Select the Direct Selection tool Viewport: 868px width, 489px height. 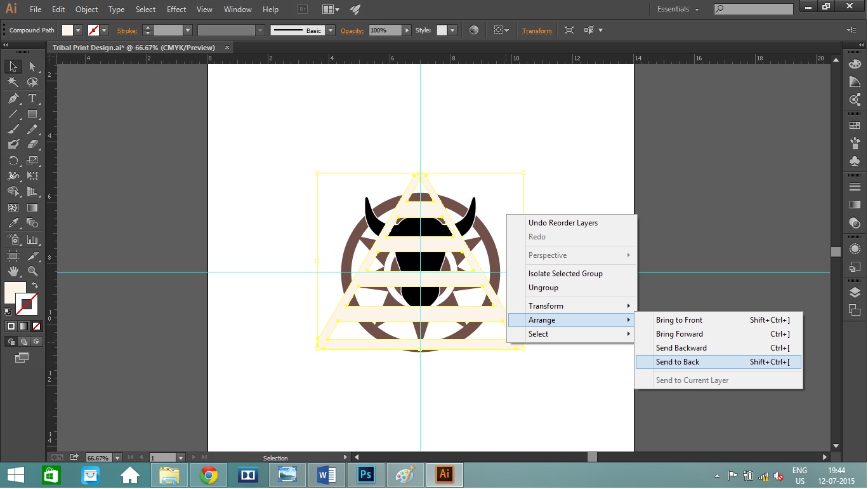[32, 67]
